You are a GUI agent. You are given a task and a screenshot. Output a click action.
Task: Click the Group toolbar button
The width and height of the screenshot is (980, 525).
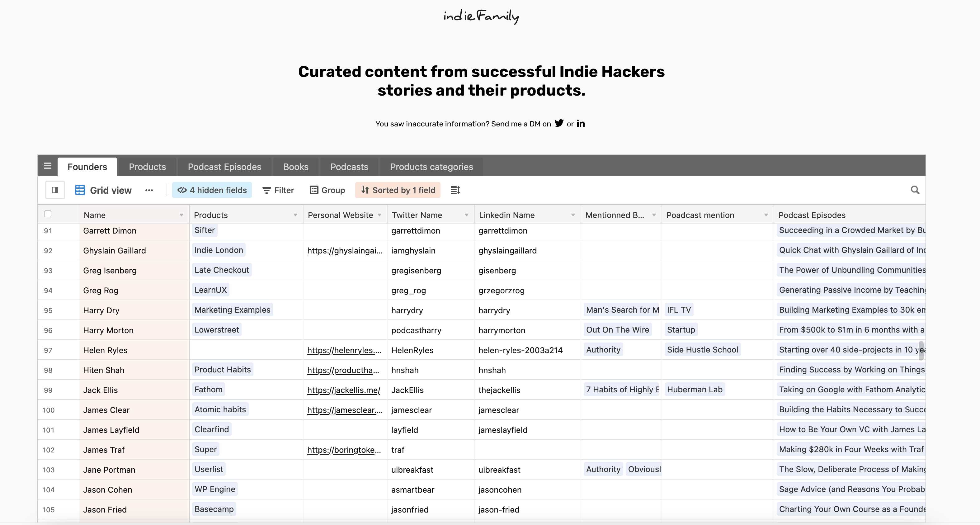pyautogui.click(x=327, y=190)
